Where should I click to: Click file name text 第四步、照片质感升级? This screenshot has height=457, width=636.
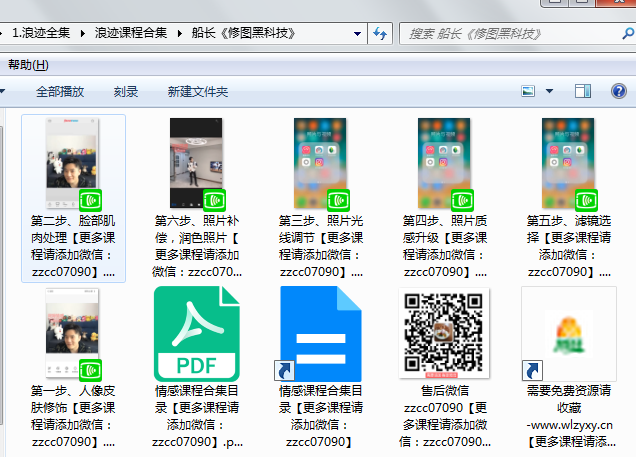(x=445, y=246)
